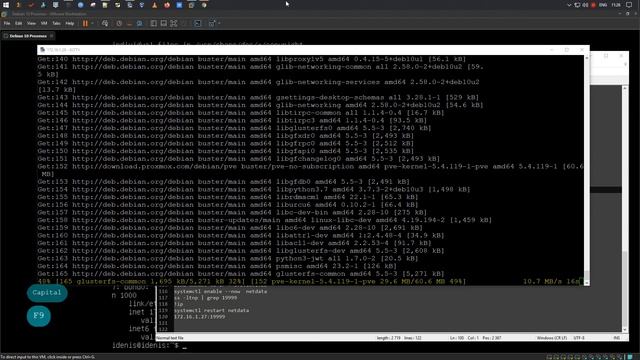Screen dimensions: 640x360
Task: Show or hide the thumbnail bar
Action: point(164,23)
